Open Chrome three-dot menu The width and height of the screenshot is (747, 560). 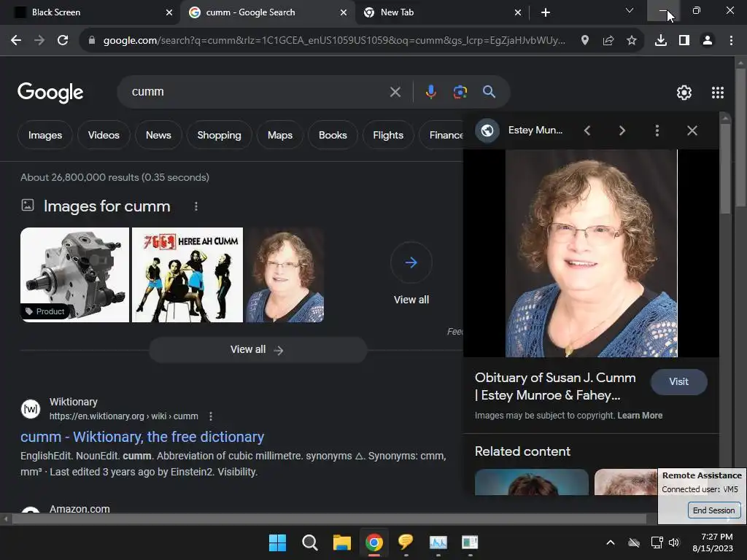tap(731, 41)
